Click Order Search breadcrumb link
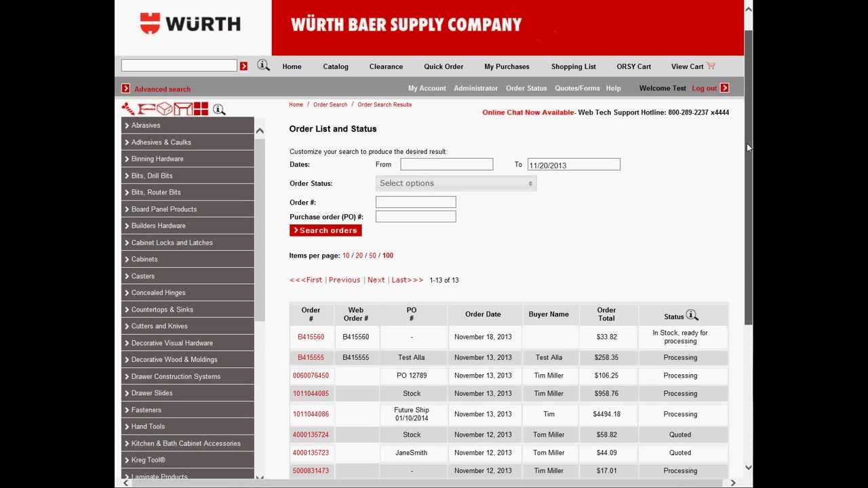The height and width of the screenshot is (488, 868). [330, 104]
